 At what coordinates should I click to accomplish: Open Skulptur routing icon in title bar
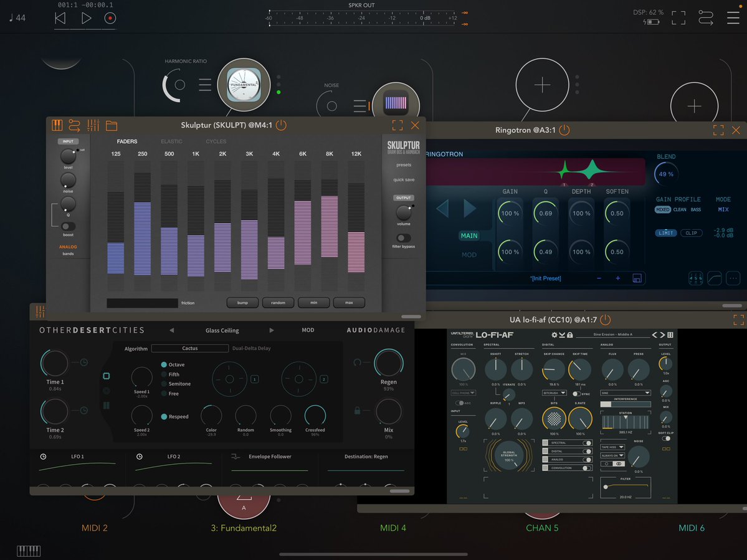(x=74, y=125)
